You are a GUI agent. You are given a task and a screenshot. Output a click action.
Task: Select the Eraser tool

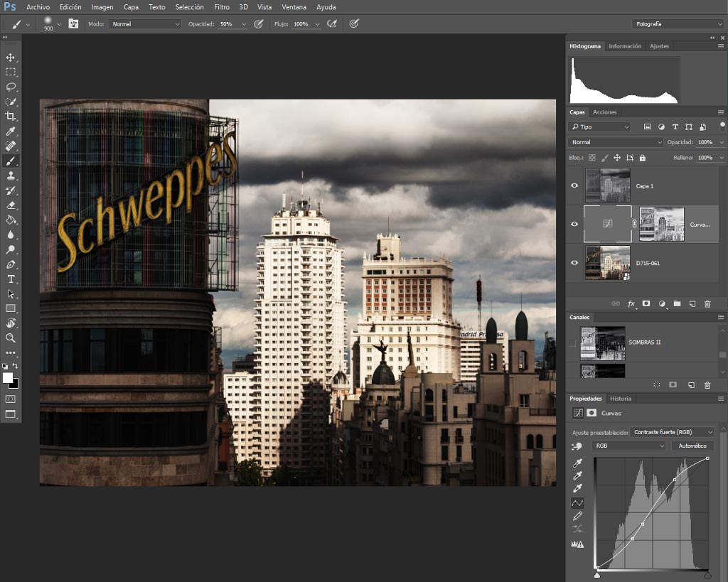coord(10,205)
